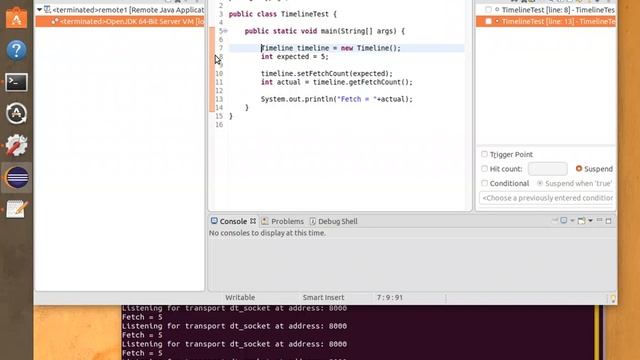Viewport: 640px width, 360px height.
Task: Switch to Eclipse via its dock icon
Action: [x=17, y=178]
